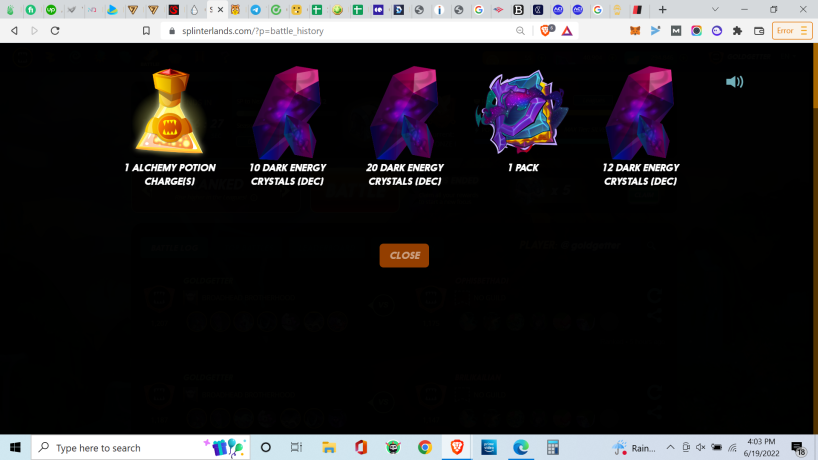818x460 pixels.
Task: Open the colorful circle extension icon
Action: pos(696,31)
